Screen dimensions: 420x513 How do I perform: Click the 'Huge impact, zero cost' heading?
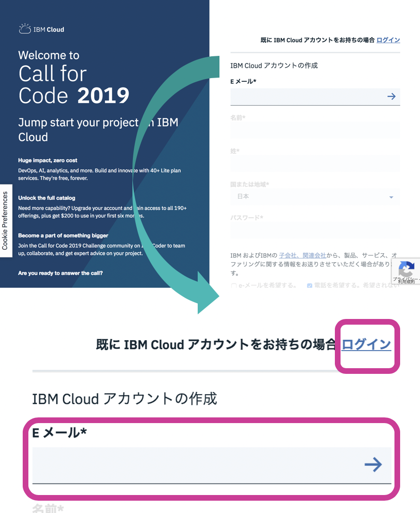click(48, 160)
